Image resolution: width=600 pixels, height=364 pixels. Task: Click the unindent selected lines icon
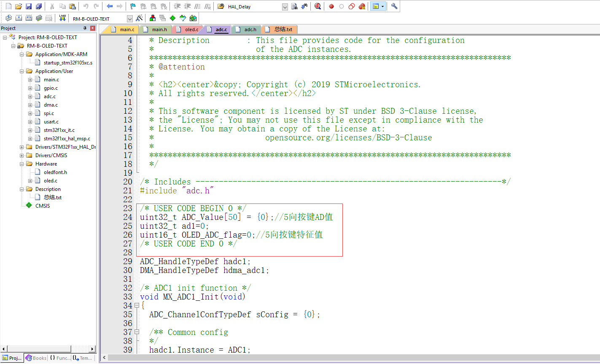click(x=187, y=6)
